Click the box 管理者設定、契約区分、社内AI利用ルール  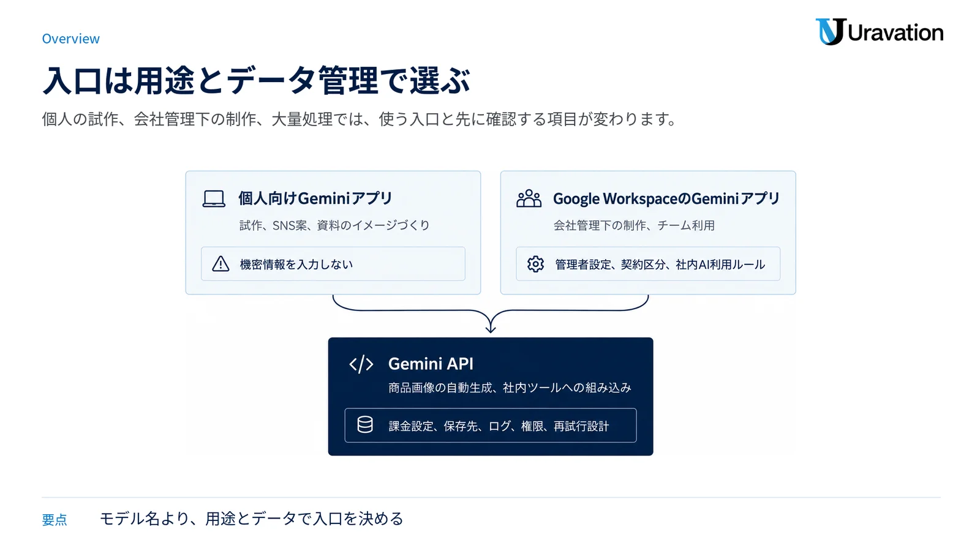pyautogui.click(x=648, y=264)
